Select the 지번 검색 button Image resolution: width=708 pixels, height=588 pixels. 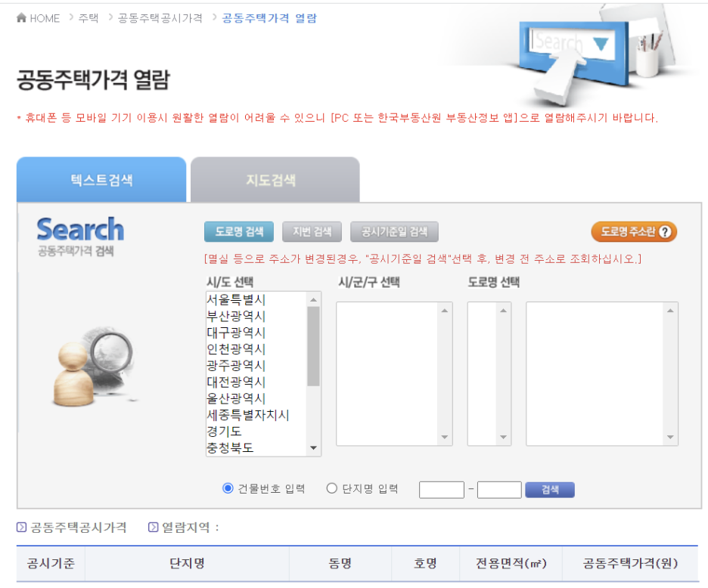tap(312, 231)
